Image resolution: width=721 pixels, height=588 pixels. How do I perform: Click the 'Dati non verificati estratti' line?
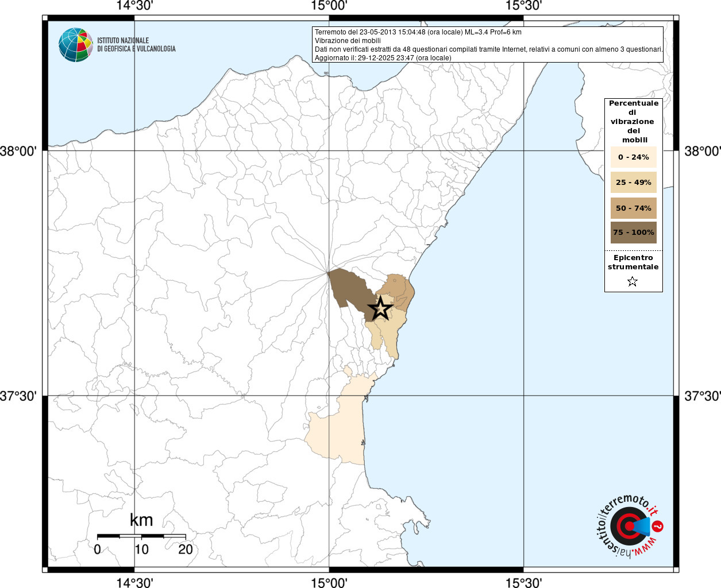click(x=488, y=49)
